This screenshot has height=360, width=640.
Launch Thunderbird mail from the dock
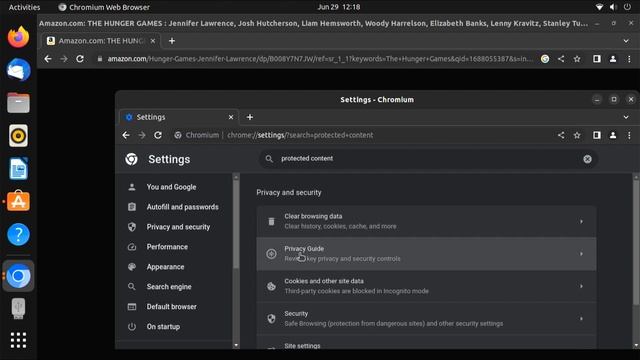pyautogui.click(x=18, y=70)
